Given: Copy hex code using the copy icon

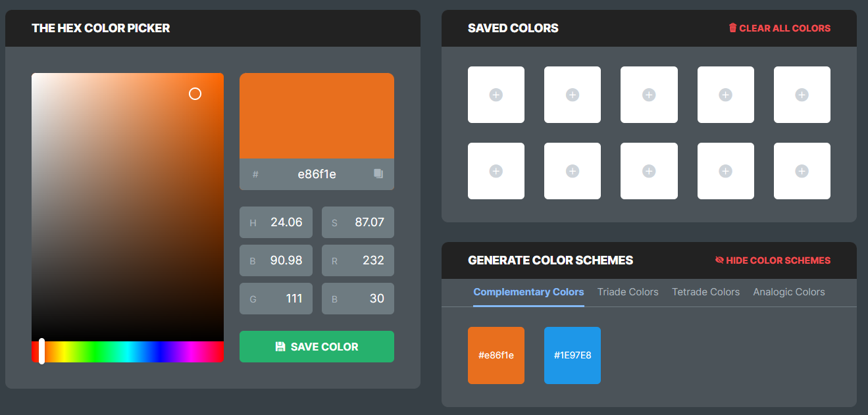Looking at the screenshot, I should coord(378,174).
